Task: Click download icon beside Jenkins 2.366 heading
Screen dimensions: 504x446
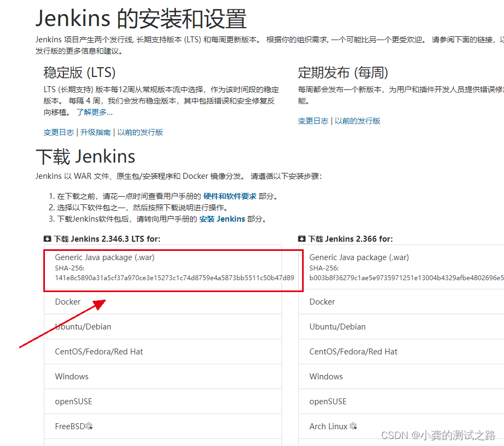Action: (x=302, y=239)
